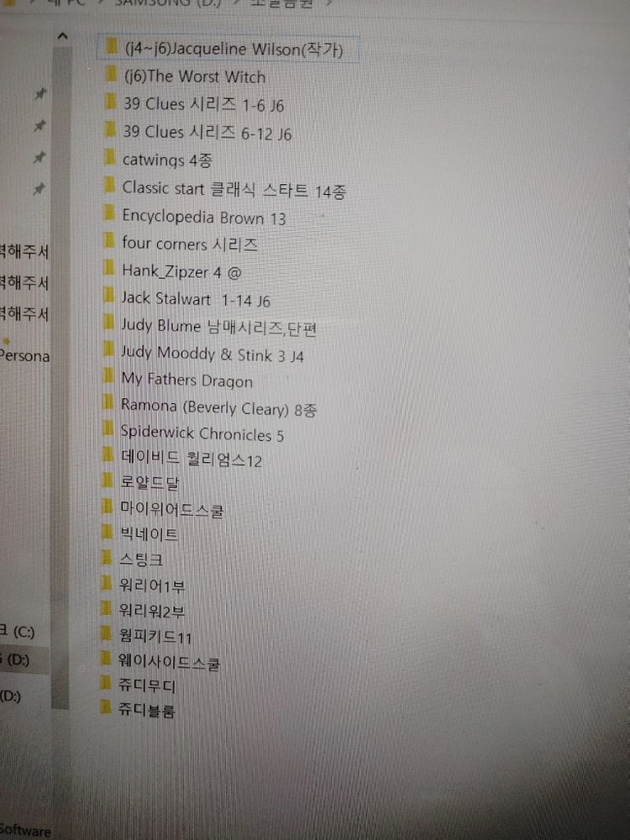The height and width of the screenshot is (840, 630).
Task: Click the Spiderwick Chronicles 5 folder icon
Action: [x=108, y=429]
